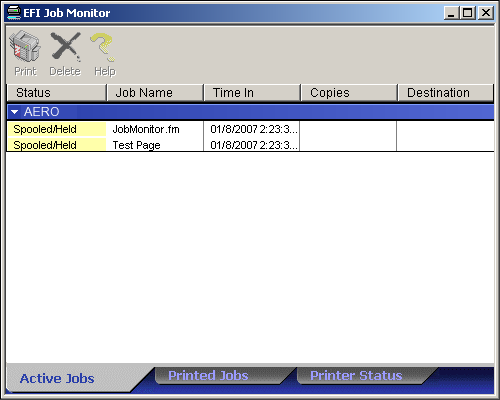
Task: Select the AERO group header label
Action: 41,112
